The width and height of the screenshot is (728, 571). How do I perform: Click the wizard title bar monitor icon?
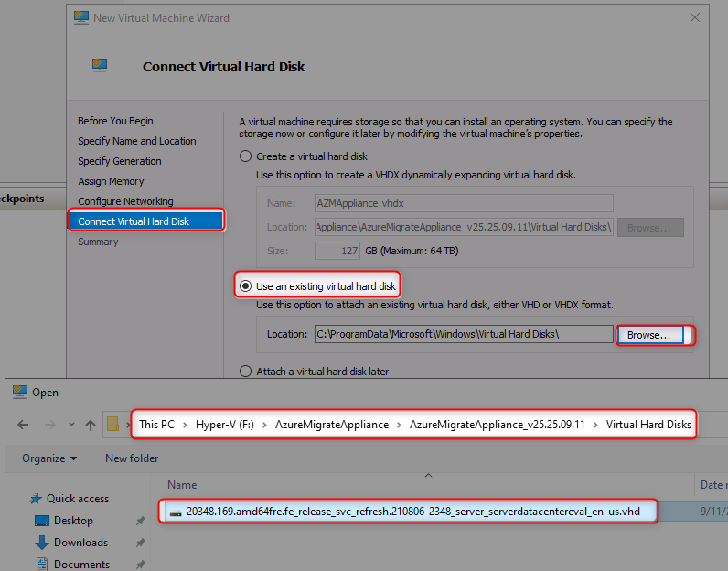pos(81,17)
